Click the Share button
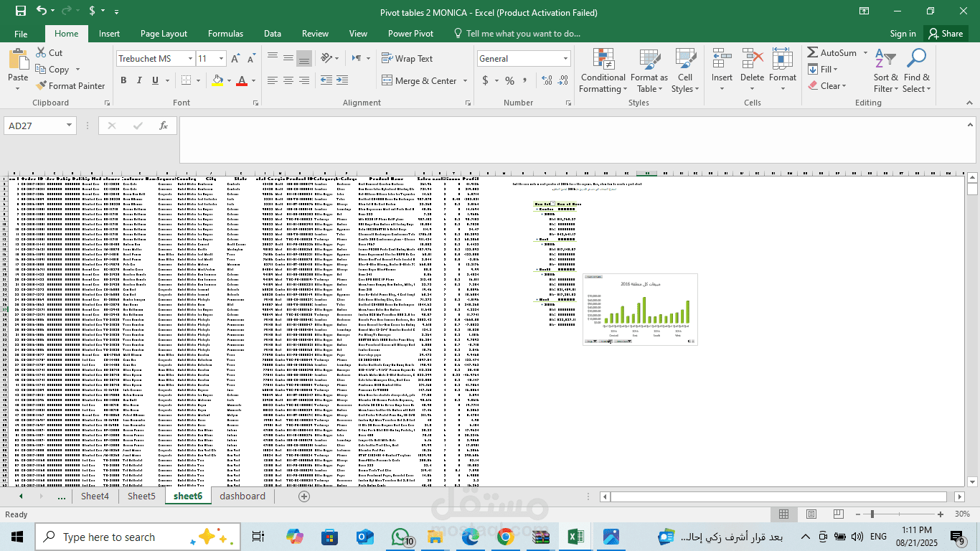The image size is (980, 551). [945, 34]
